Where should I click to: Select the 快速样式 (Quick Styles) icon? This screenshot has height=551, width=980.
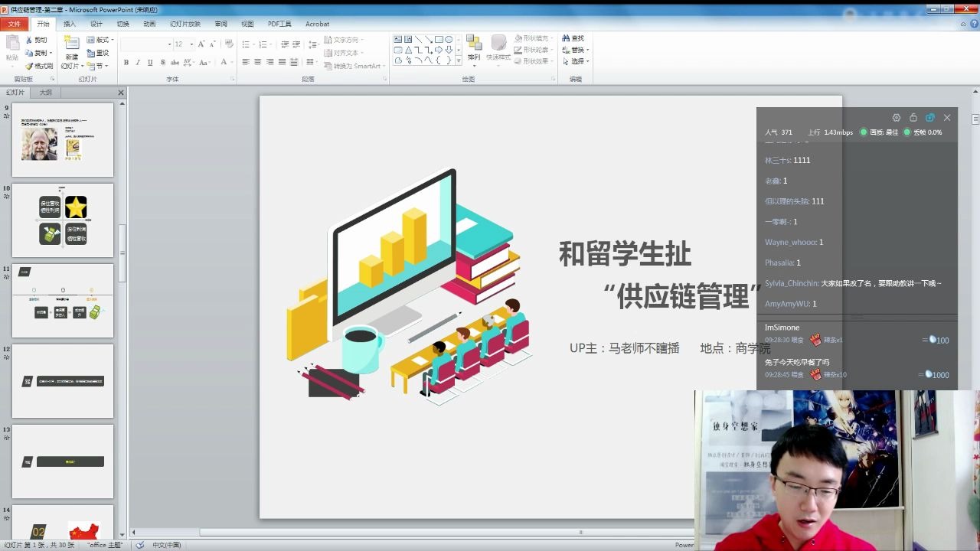pyautogui.click(x=498, y=48)
